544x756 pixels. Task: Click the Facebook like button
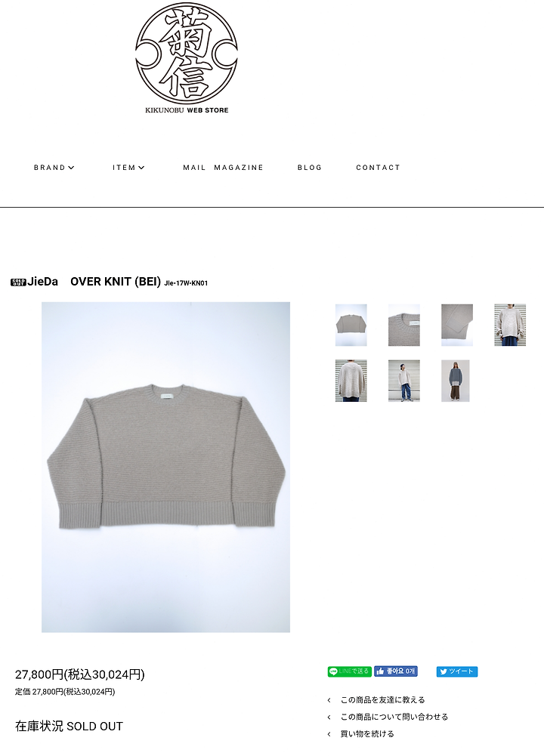[395, 671]
